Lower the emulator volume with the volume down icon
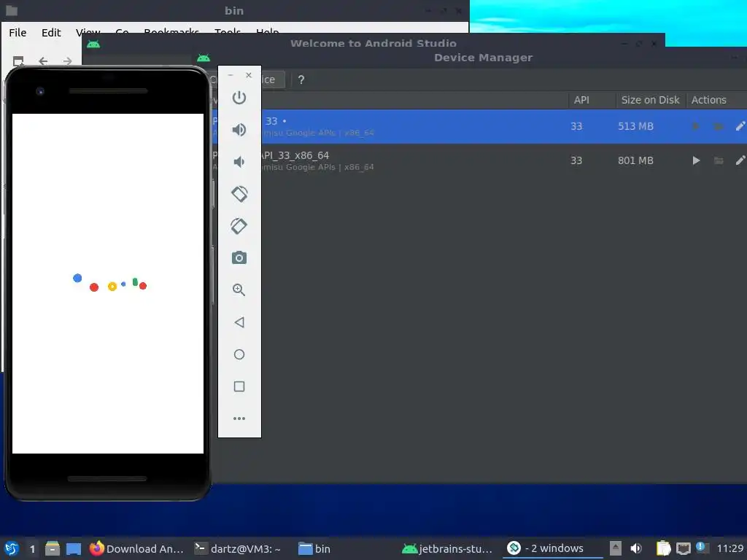This screenshot has height=560, width=747. point(239,162)
